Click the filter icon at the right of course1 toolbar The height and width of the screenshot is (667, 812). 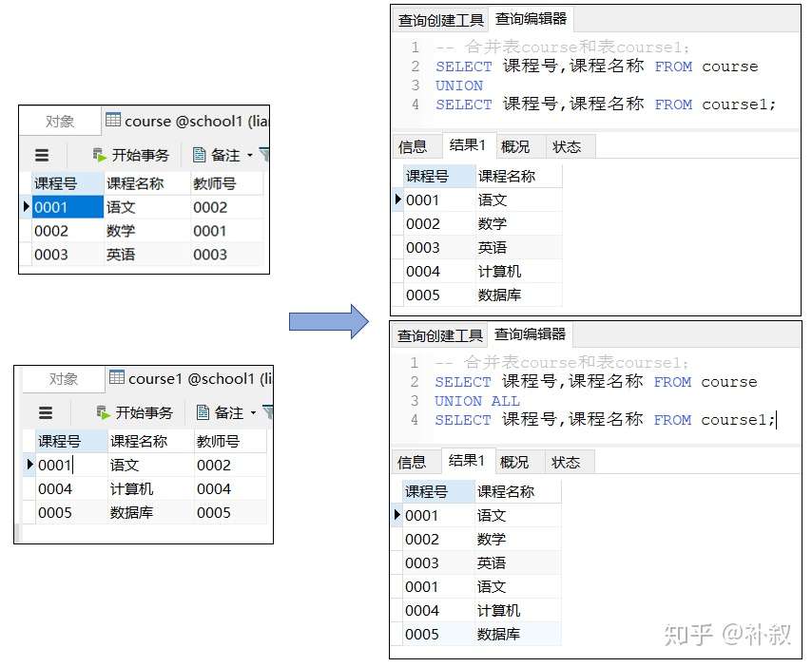268,410
